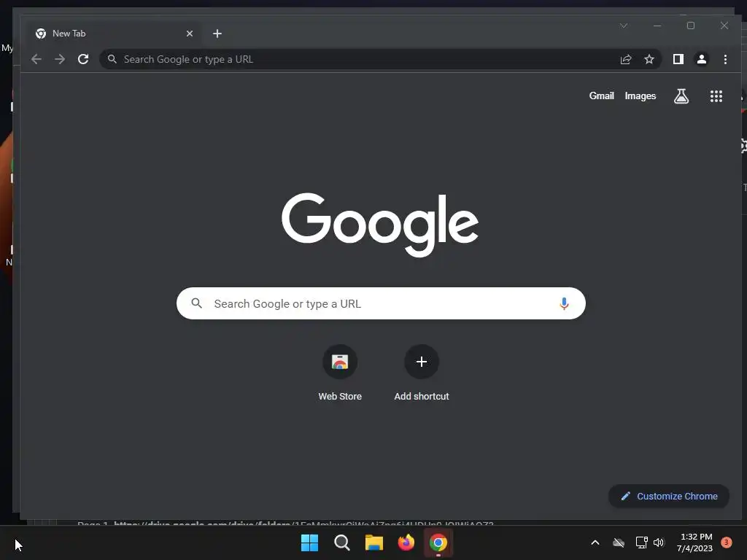Expand the tab search chevron

(624, 26)
